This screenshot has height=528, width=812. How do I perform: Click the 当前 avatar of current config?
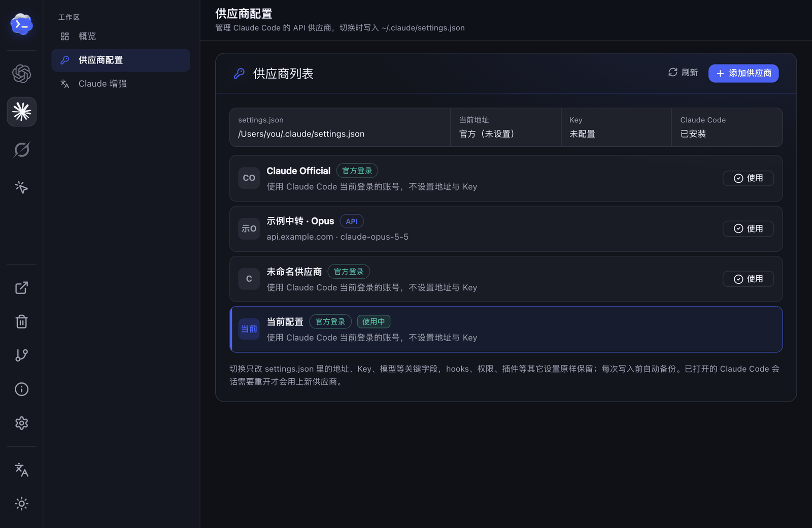(249, 329)
